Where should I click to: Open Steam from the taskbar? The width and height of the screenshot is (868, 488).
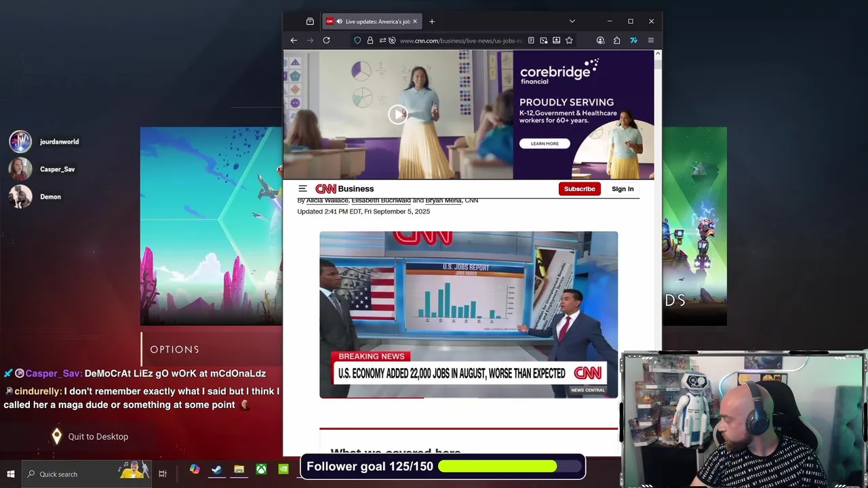click(x=217, y=469)
